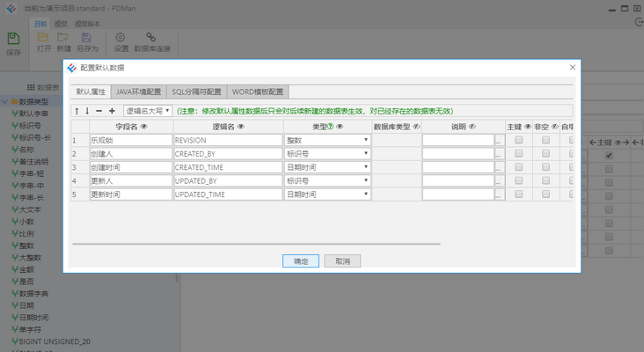Open 设置 gear icon in the toolbar
Screen dimensions: 644x352
click(120, 37)
